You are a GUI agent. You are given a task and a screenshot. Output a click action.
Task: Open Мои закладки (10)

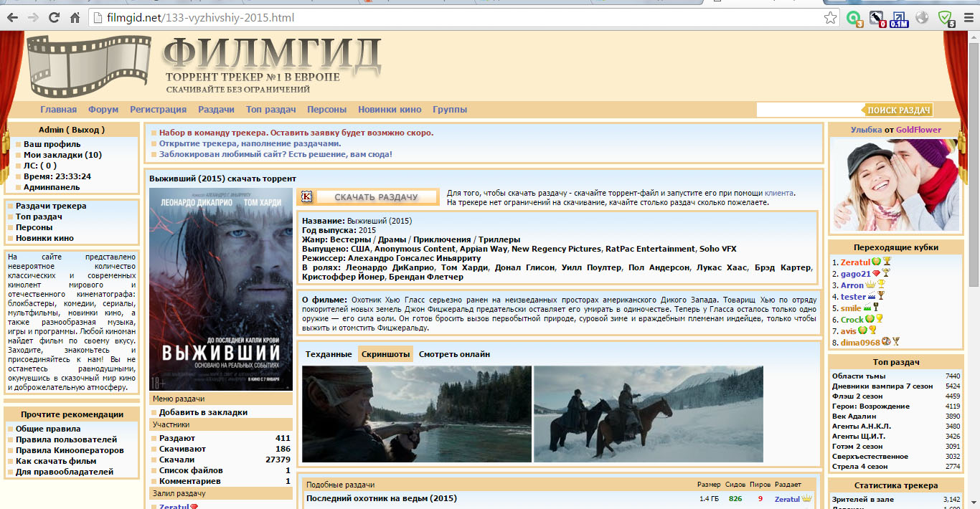[x=62, y=155]
